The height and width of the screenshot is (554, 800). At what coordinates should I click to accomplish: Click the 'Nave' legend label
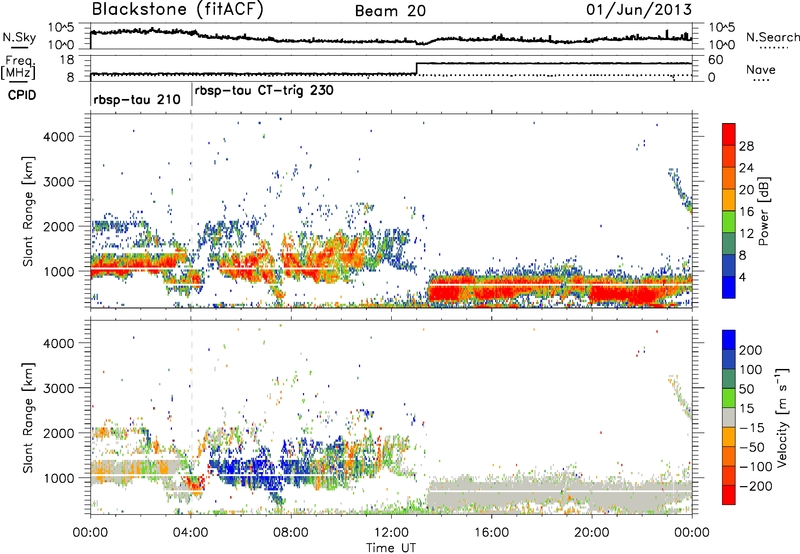pyautogui.click(x=761, y=70)
